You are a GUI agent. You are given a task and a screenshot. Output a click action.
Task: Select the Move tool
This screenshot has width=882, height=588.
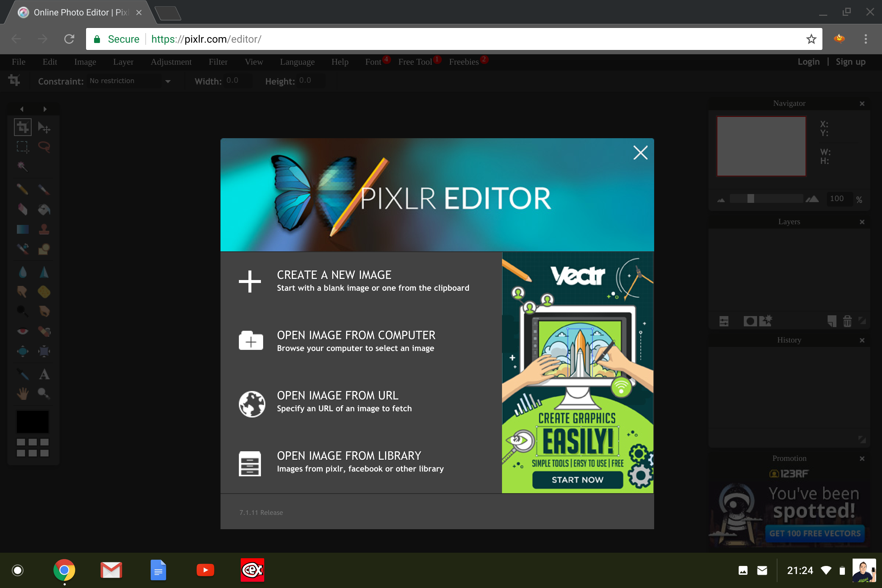pos(44,127)
